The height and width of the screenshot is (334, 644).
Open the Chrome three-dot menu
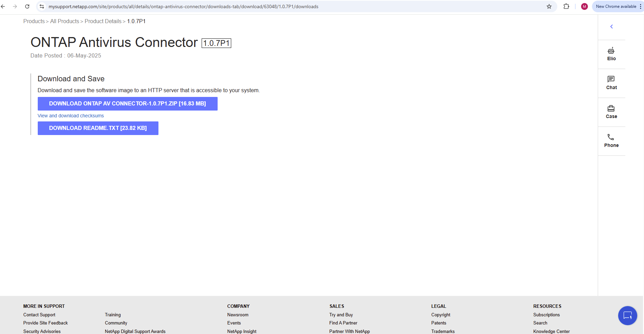click(640, 6)
